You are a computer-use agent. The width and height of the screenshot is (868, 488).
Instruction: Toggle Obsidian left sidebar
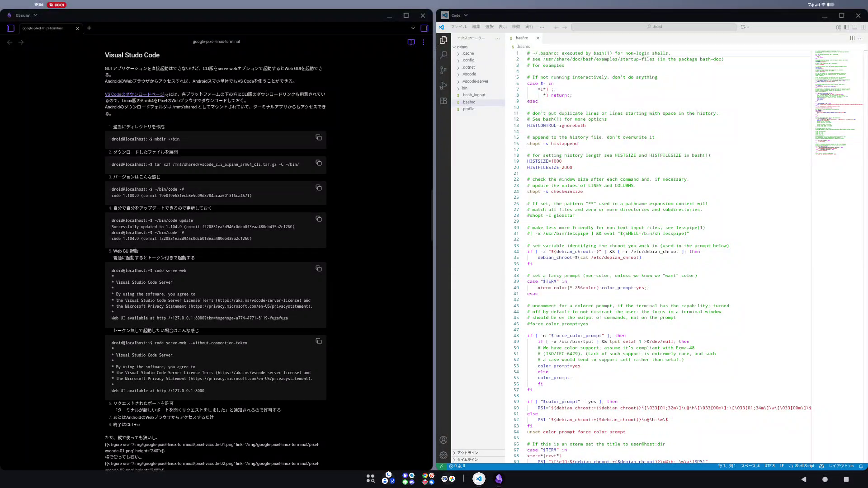pyautogui.click(x=11, y=28)
